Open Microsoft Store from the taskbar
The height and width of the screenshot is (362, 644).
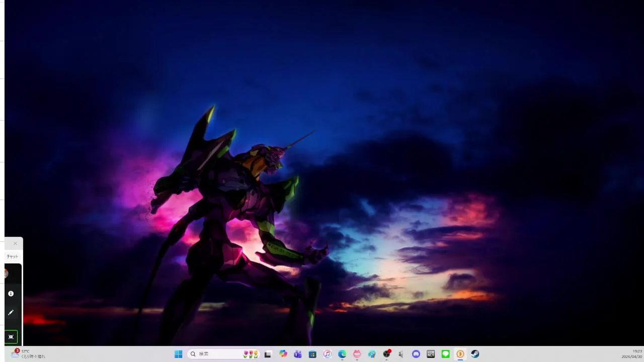tap(312, 354)
